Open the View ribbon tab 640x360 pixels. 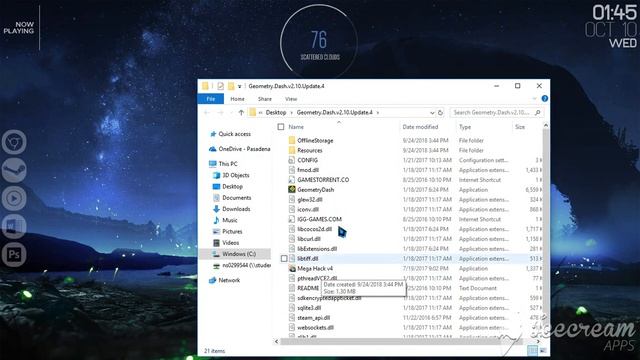(291, 99)
